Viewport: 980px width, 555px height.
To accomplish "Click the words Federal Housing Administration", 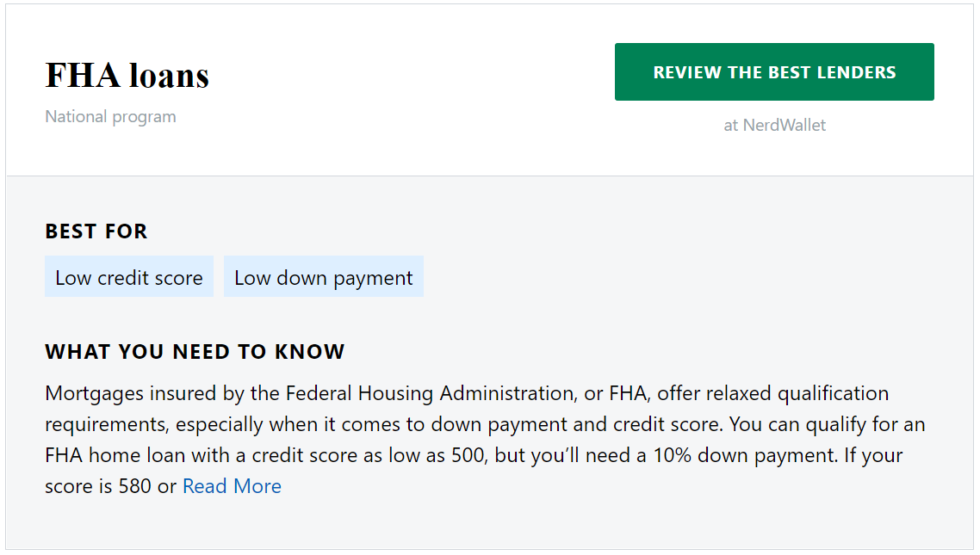I will point(430,393).
